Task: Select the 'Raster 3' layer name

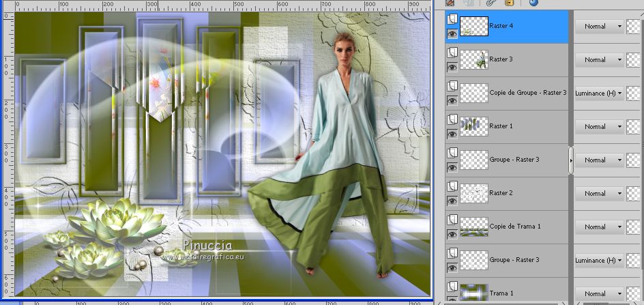Action: point(501,59)
